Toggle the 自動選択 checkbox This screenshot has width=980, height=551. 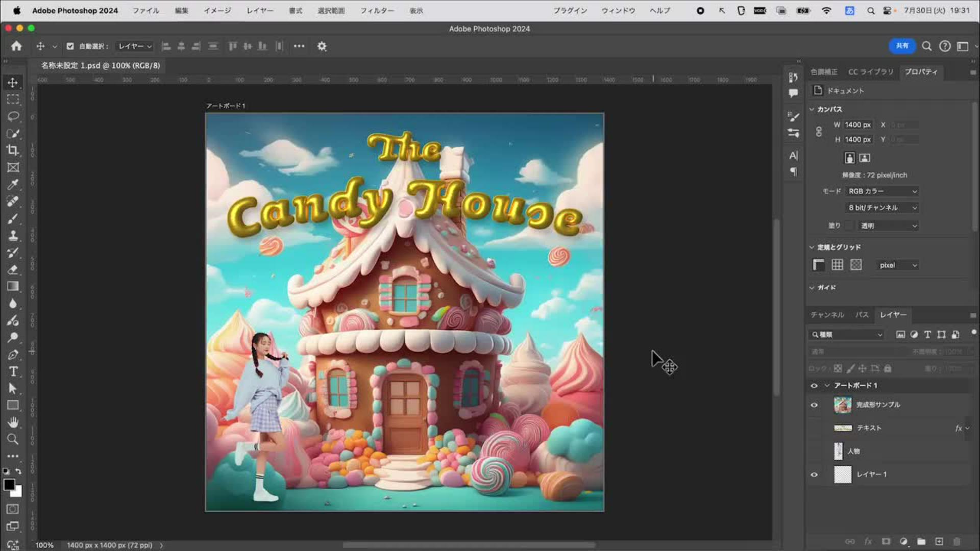70,46
